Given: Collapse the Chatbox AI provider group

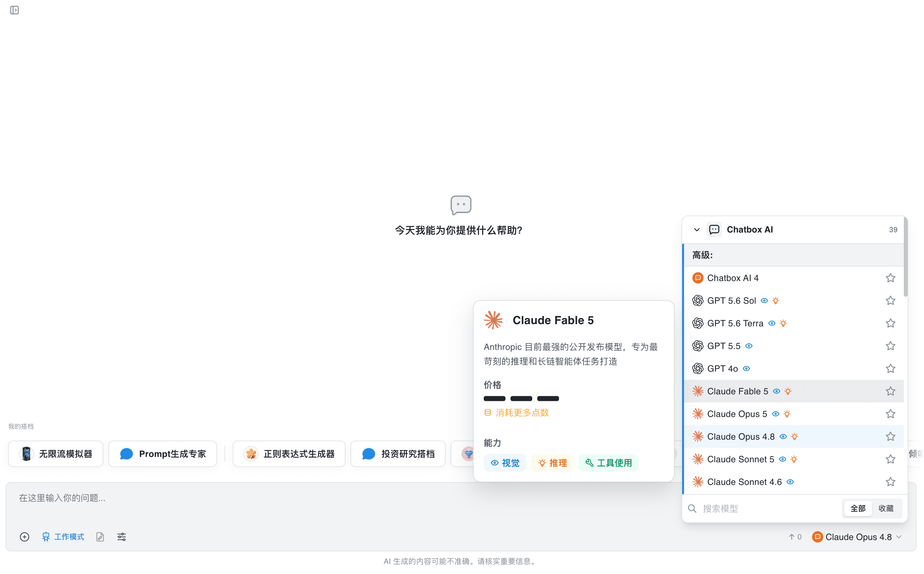Looking at the screenshot, I should click(x=697, y=230).
